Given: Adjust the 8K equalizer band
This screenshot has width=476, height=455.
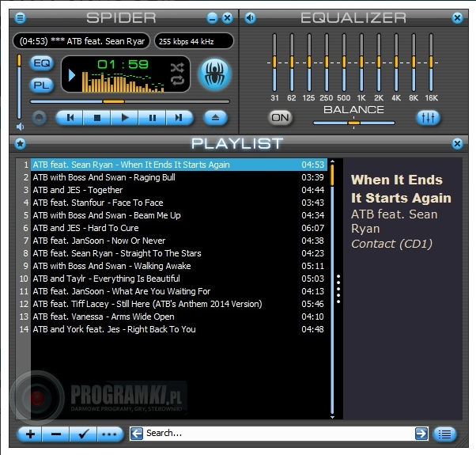Looking at the screenshot, I should click(x=414, y=63).
